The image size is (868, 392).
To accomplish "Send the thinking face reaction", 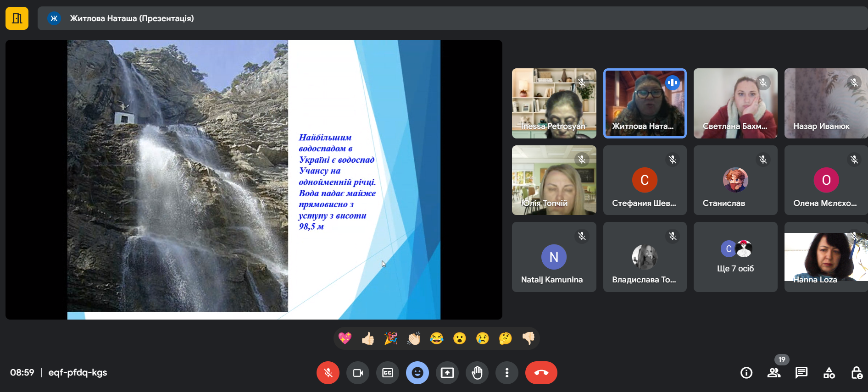I will click(506, 338).
